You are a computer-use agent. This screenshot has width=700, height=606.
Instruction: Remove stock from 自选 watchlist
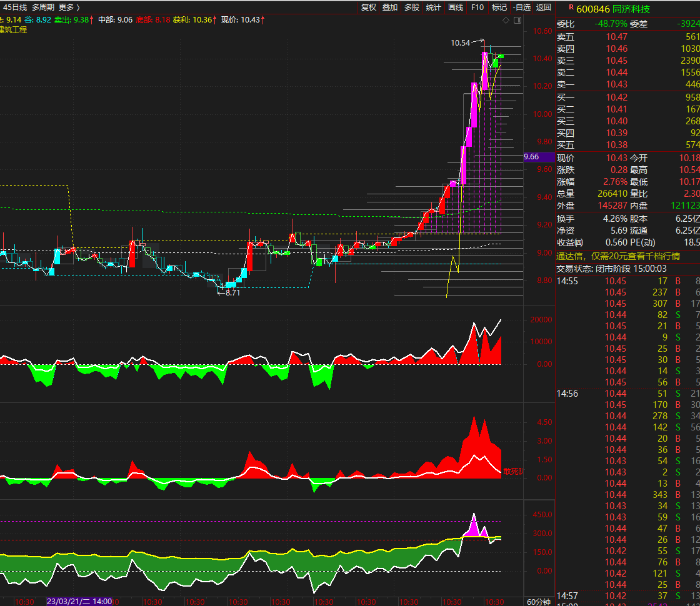521,7
